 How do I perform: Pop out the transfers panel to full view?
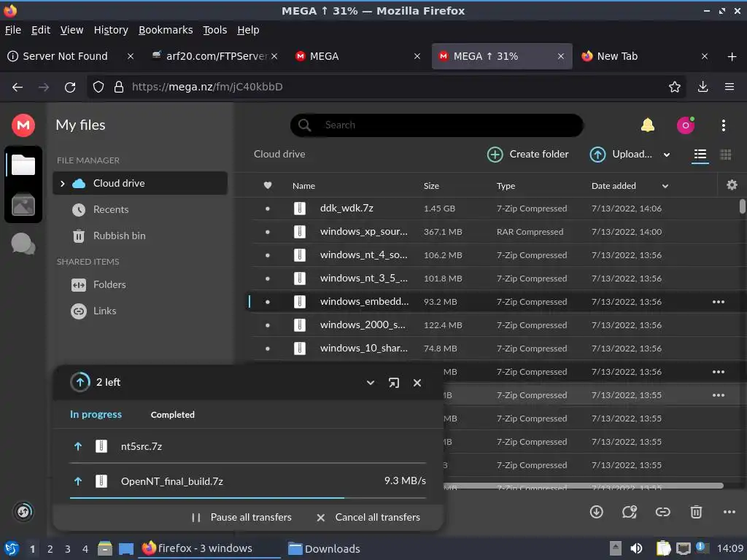tap(393, 383)
